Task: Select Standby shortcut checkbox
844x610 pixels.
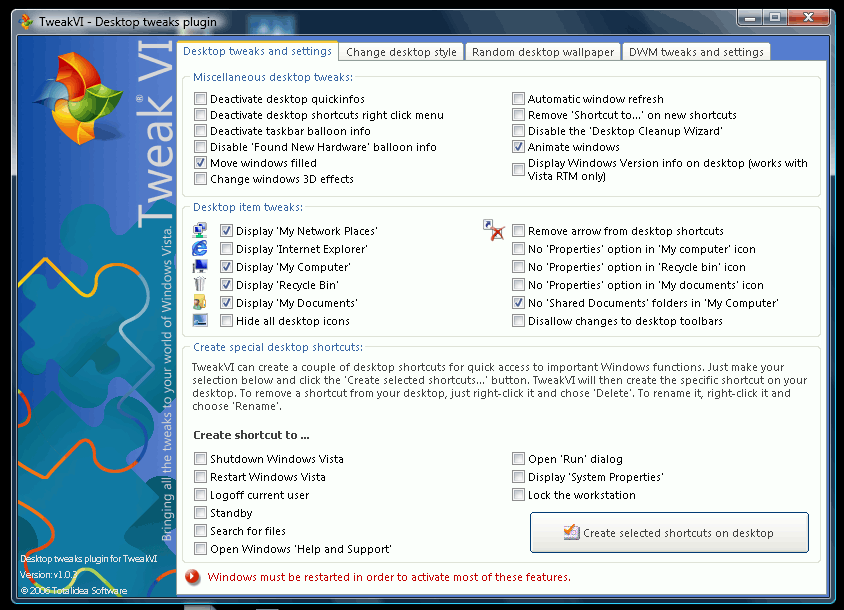Action: coord(200,513)
